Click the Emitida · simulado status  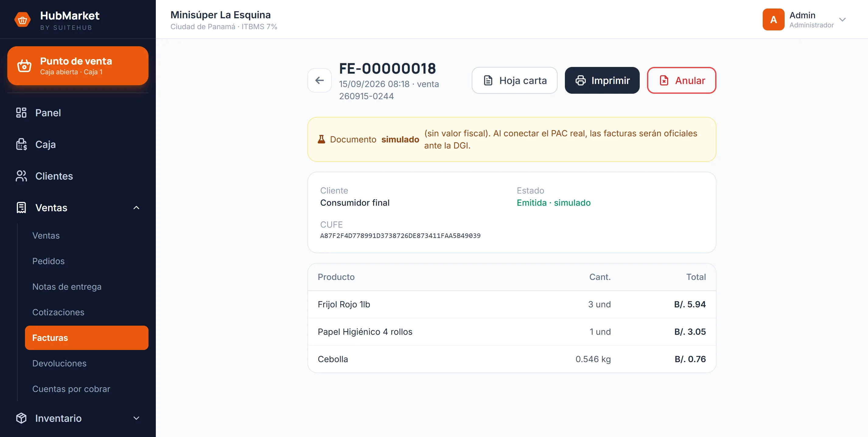[x=553, y=202]
